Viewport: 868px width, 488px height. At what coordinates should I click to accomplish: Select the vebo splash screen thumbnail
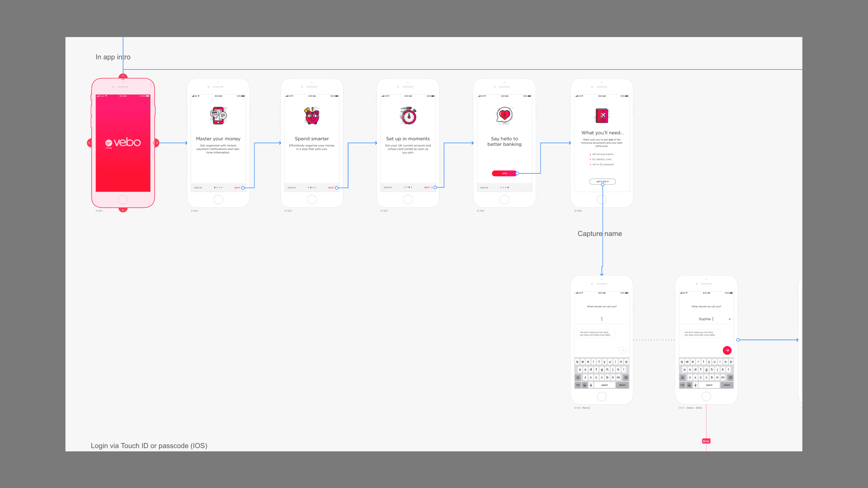coord(123,143)
